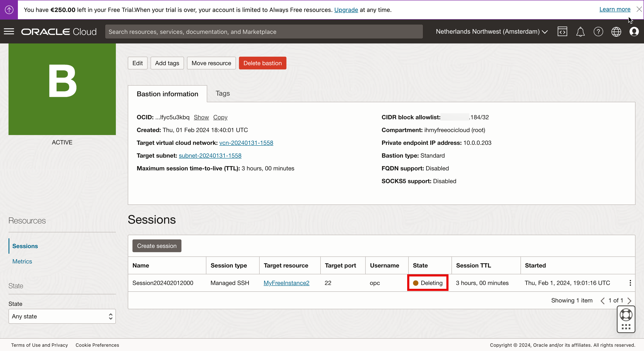The height and width of the screenshot is (351, 644).
Task: Focus the search resources input field
Action: pyautogui.click(x=264, y=32)
